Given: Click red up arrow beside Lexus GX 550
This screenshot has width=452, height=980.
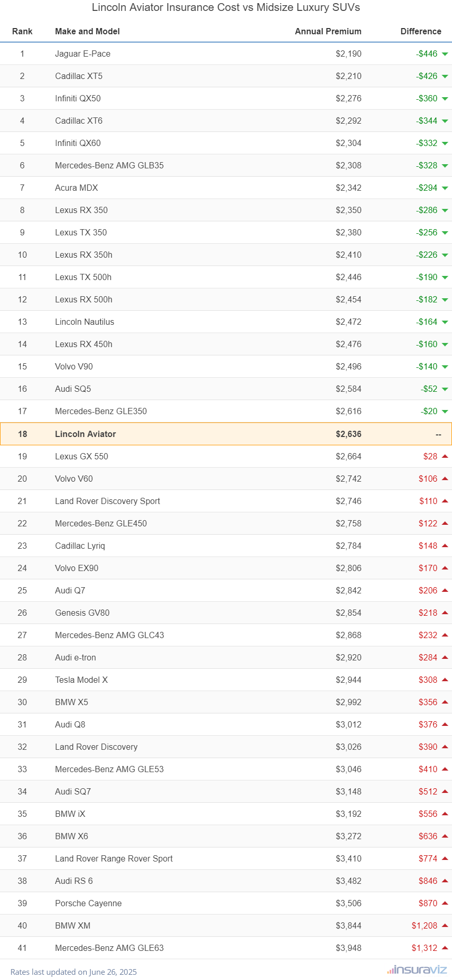Looking at the screenshot, I should coord(445,456).
